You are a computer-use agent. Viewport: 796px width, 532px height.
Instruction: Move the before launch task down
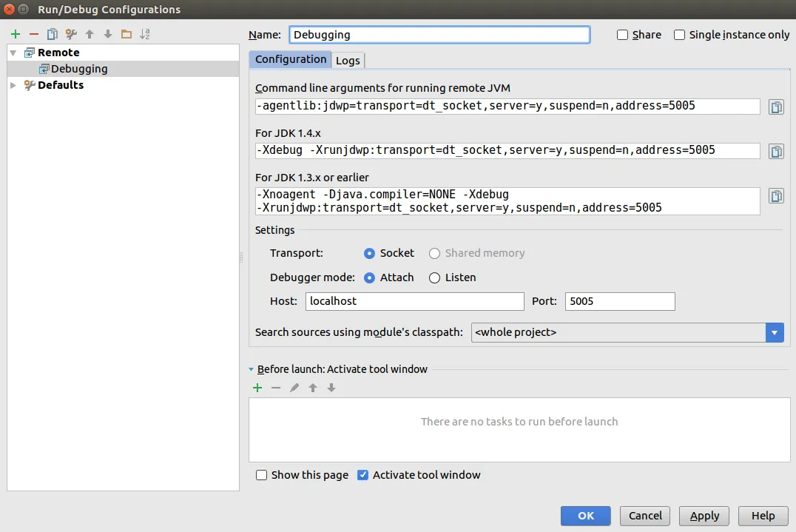331,388
